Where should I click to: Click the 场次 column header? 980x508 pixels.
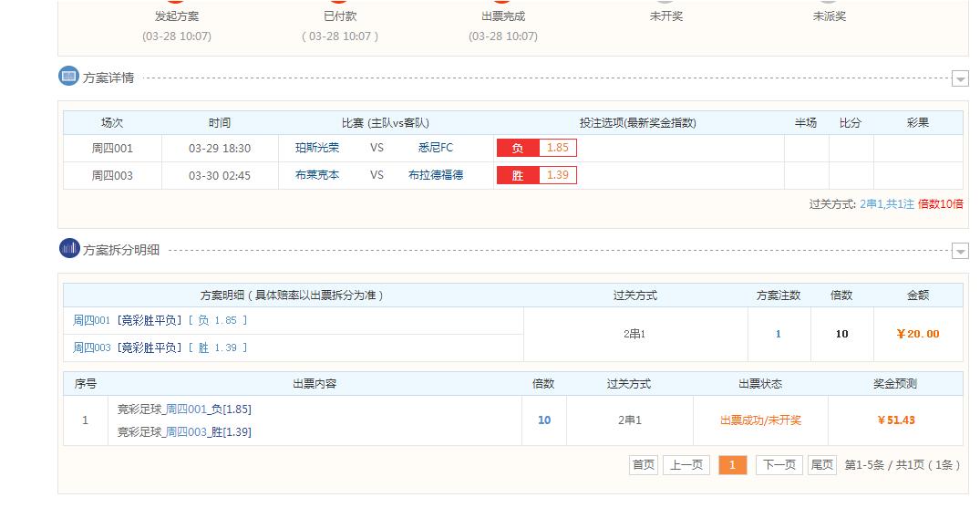[112, 123]
